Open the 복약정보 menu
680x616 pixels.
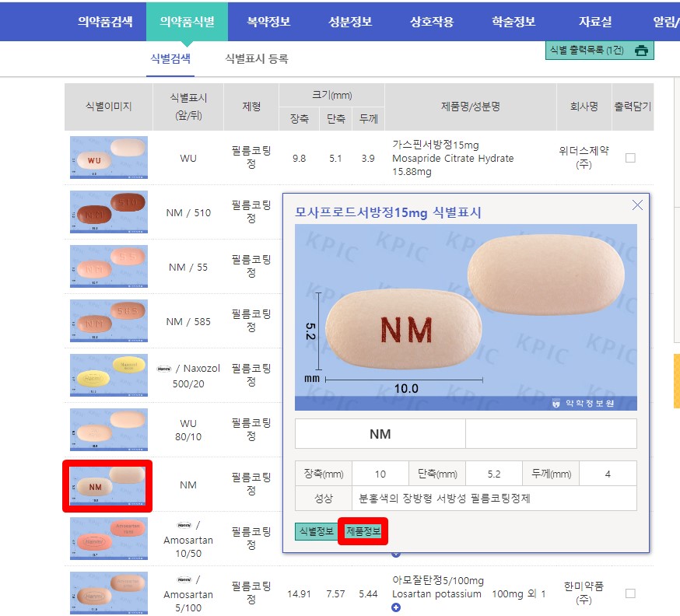click(x=268, y=21)
